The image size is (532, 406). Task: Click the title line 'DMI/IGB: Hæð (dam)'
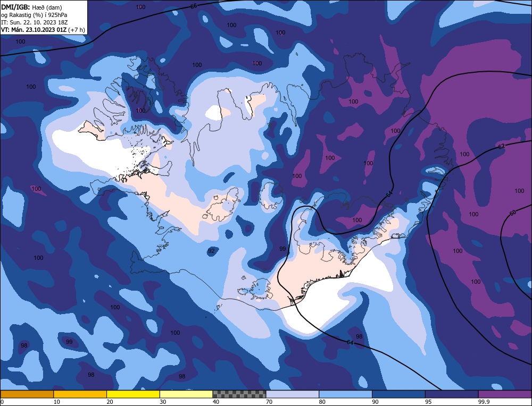tap(31, 7)
